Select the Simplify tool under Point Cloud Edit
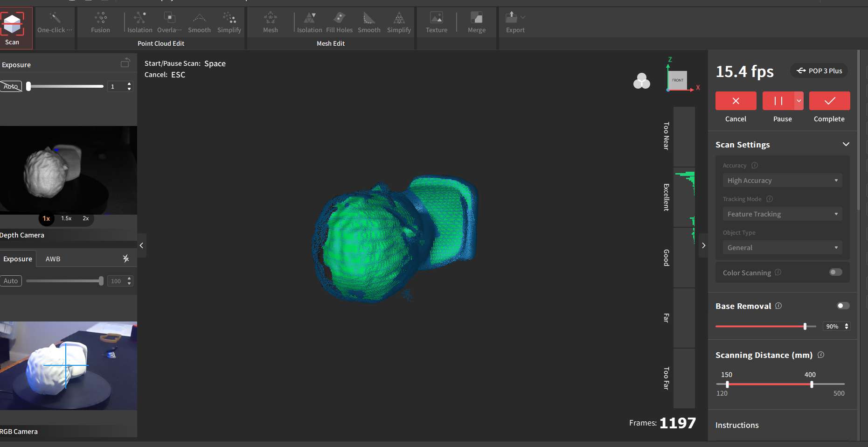This screenshot has height=447, width=868. click(229, 22)
